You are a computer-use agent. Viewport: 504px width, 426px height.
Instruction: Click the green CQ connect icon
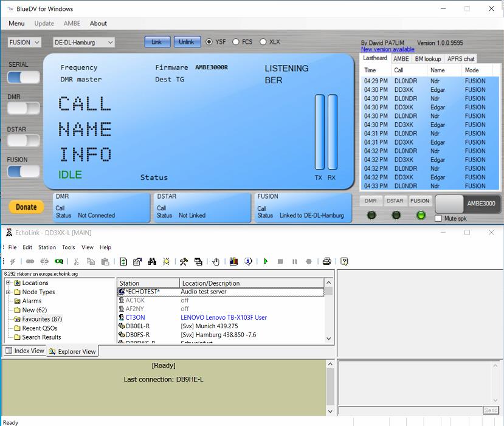click(59, 261)
